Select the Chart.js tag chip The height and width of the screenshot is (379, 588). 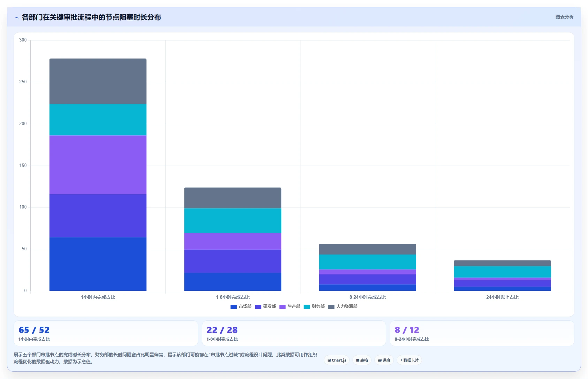pyautogui.click(x=337, y=360)
